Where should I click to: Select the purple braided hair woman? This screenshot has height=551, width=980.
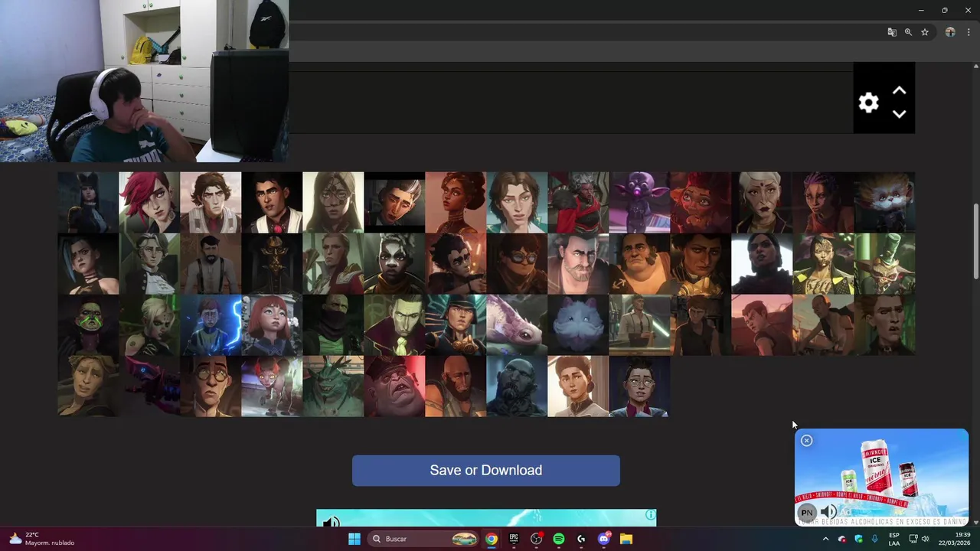coord(823,202)
